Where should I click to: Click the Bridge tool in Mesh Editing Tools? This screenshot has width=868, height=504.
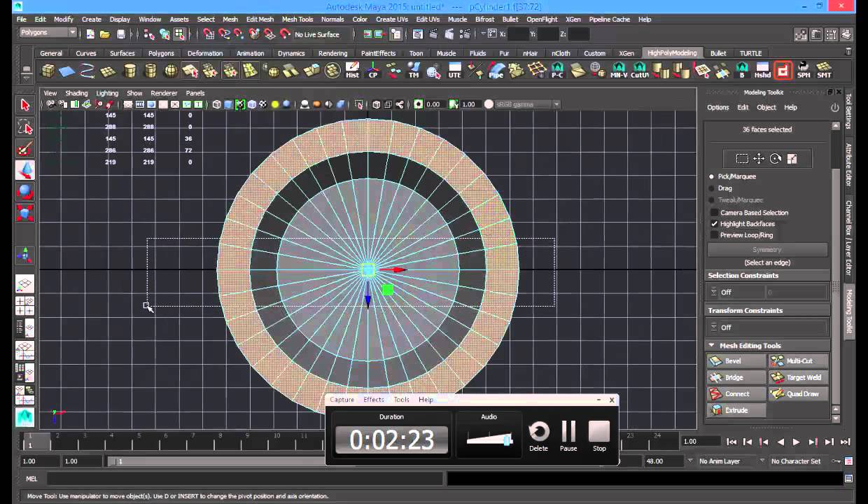(736, 377)
